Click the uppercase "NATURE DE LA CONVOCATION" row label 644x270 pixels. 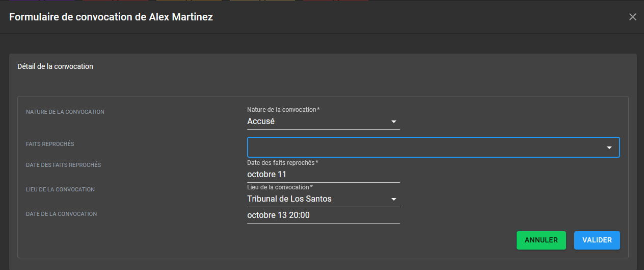click(65, 112)
